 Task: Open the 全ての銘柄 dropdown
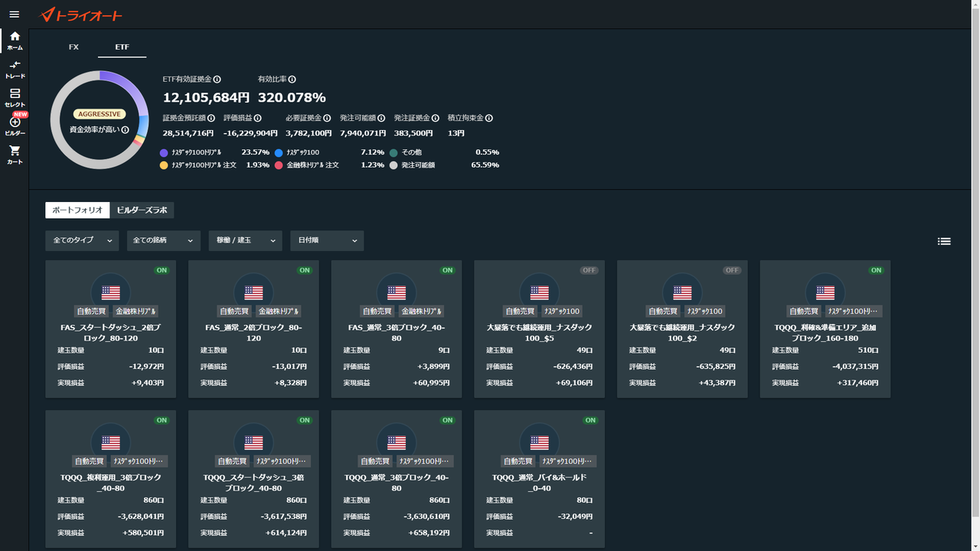tap(163, 240)
